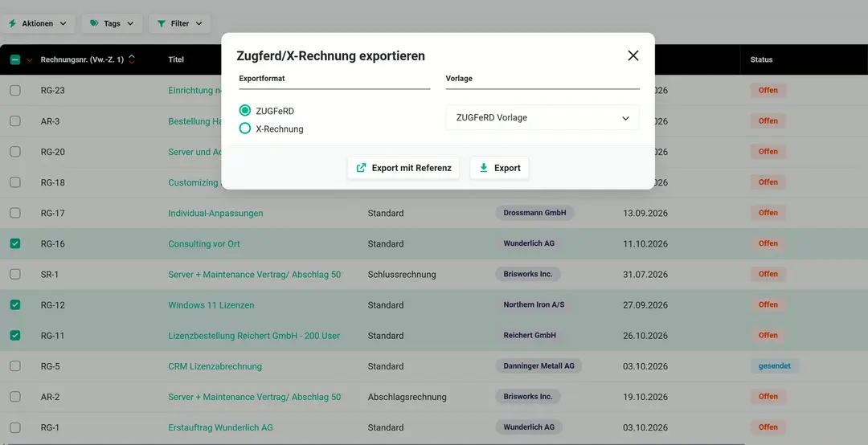
Task: Click the Northern Iron A/S customer tag
Action: coord(534,304)
